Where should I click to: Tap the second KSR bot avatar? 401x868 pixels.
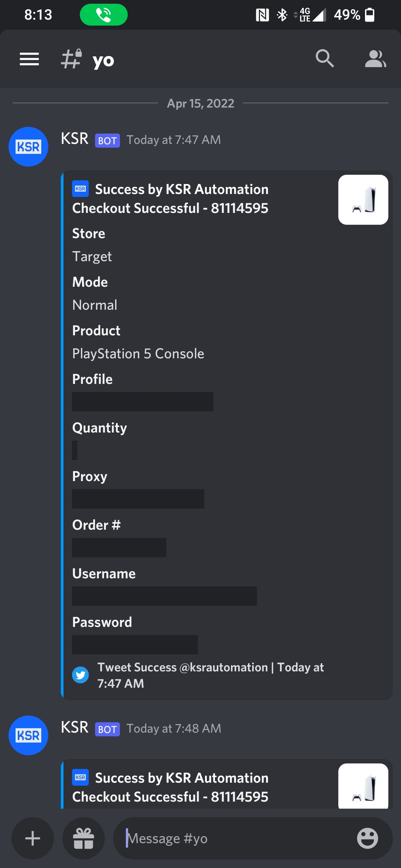(x=29, y=735)
